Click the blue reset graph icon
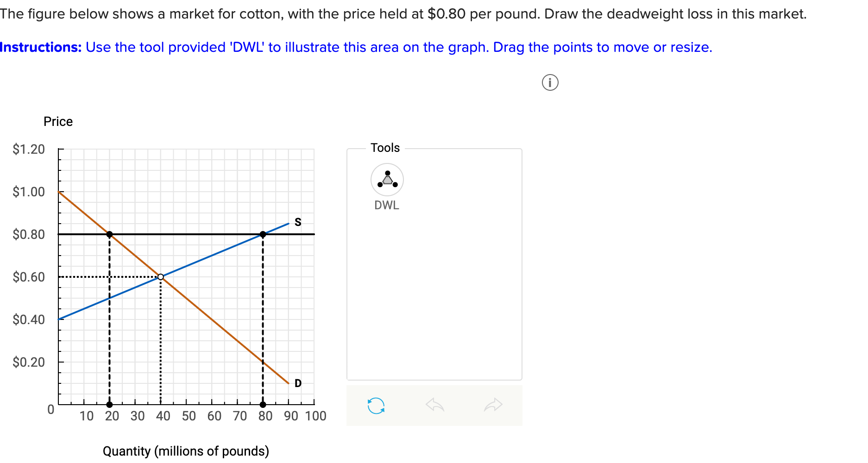Image resolution: width=868 pixels, height=463 pixels. click(376, 406)
